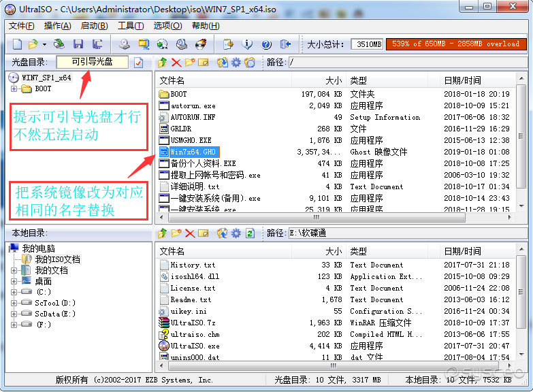Click red Delete X in disc pane toolbar
Viewport: 533px width, 392px height.
click(x=176, y=63)
